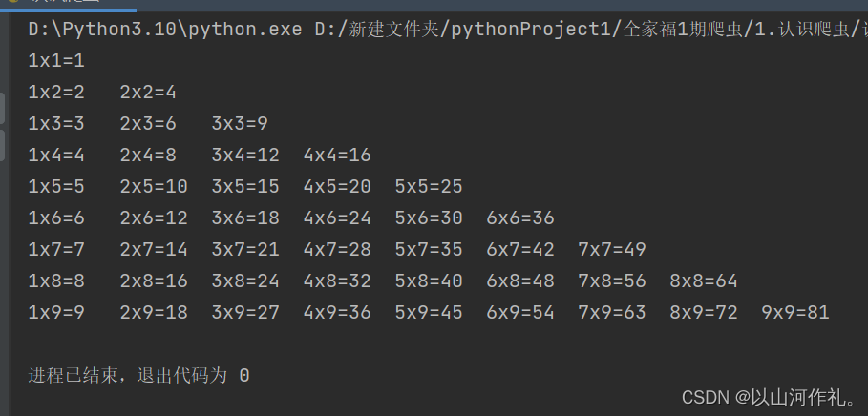The height and width of the screenshot is (416, 868).
Task: Click the CSDN @以山河作礼 watermark
Action: click(x=770, y=397)
